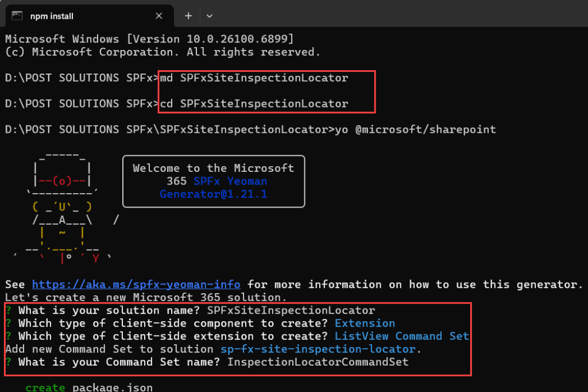The image size is (588, 392).
Task: Click the 'Extension' component type answer
Action: [x=365, y=323]
